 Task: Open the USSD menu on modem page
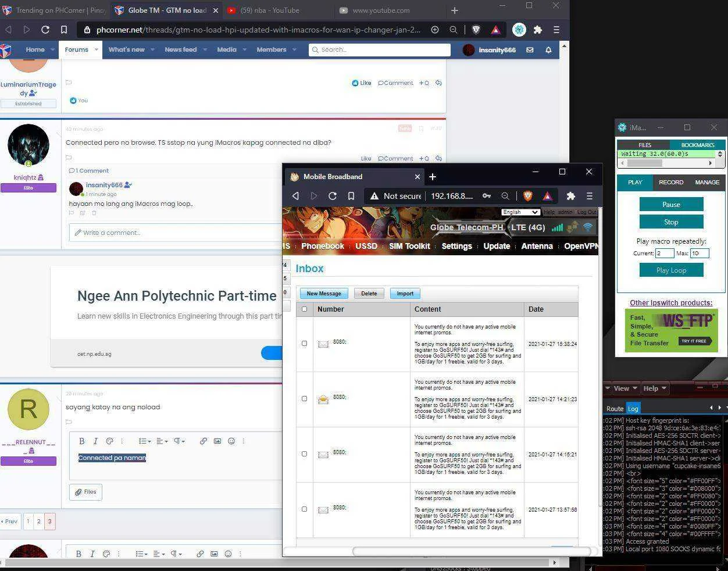(x=366, y=246)
